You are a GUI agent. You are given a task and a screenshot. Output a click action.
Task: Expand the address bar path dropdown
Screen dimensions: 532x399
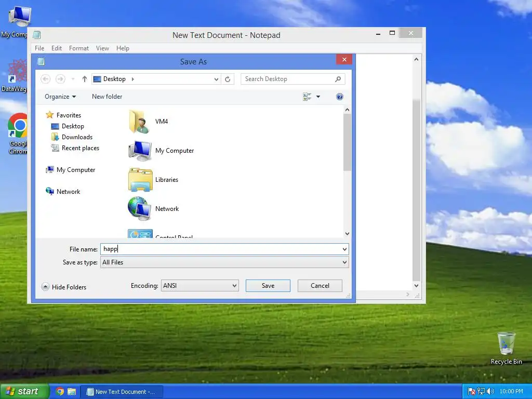pos(216,79)
